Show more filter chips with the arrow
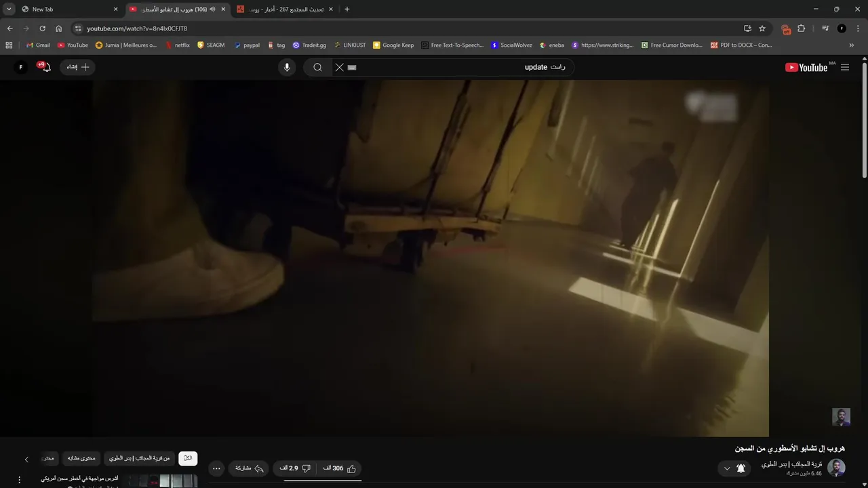 click(x=26, y=459)
